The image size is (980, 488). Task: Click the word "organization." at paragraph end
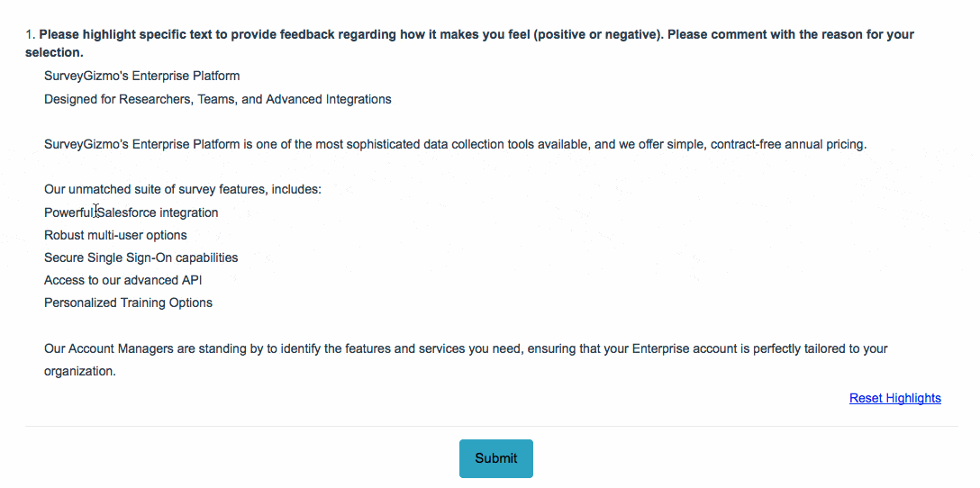79,370
